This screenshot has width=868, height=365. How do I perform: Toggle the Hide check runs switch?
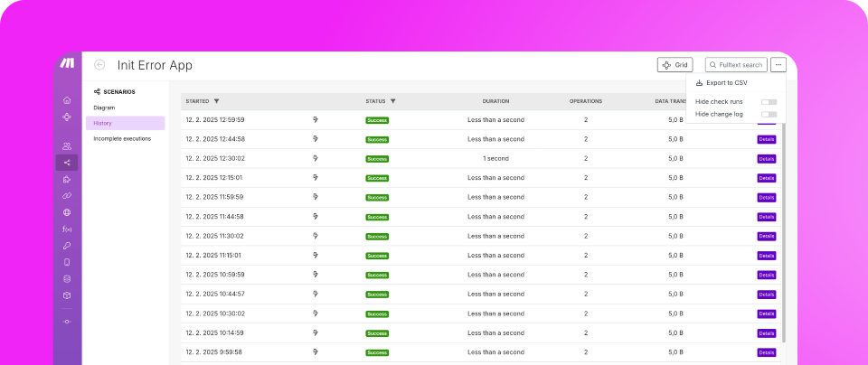tap(769, 102)
